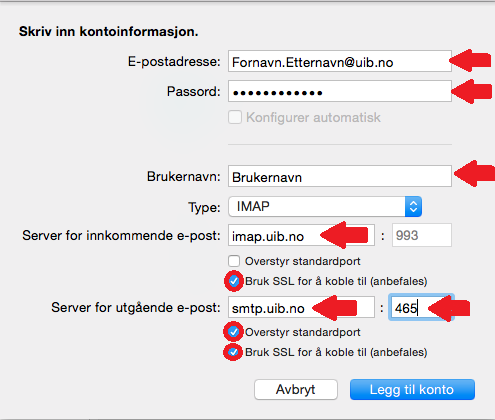Click Legg til konto button
Image resolution: width=495 pixels, height=420 pixels.
pos(412,389)
